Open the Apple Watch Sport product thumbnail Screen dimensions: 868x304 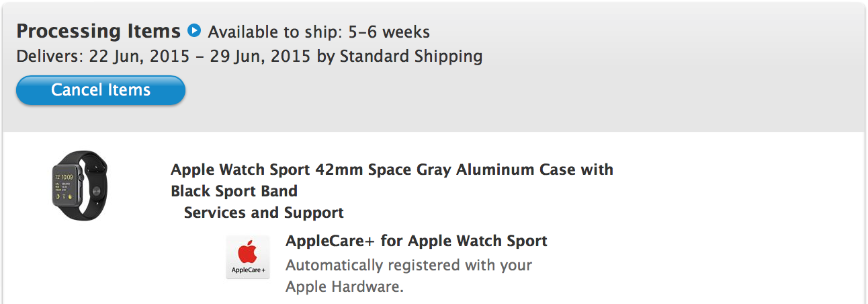point(80,184)
